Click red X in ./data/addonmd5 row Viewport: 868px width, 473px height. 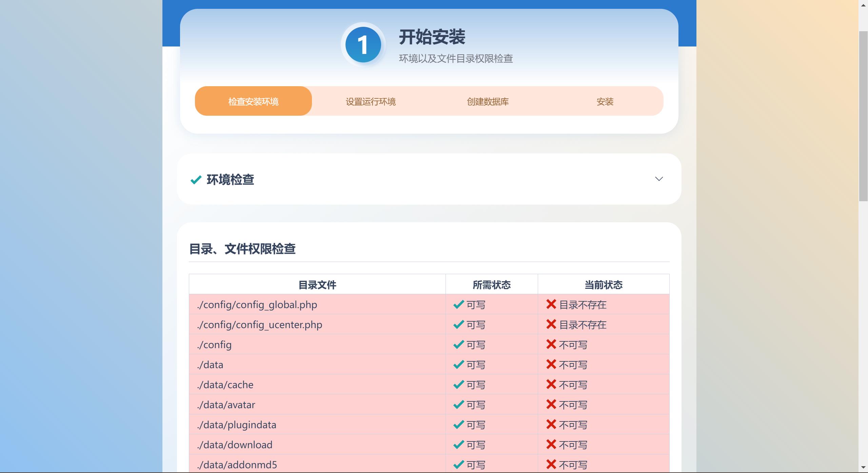[x=551, y=464]
